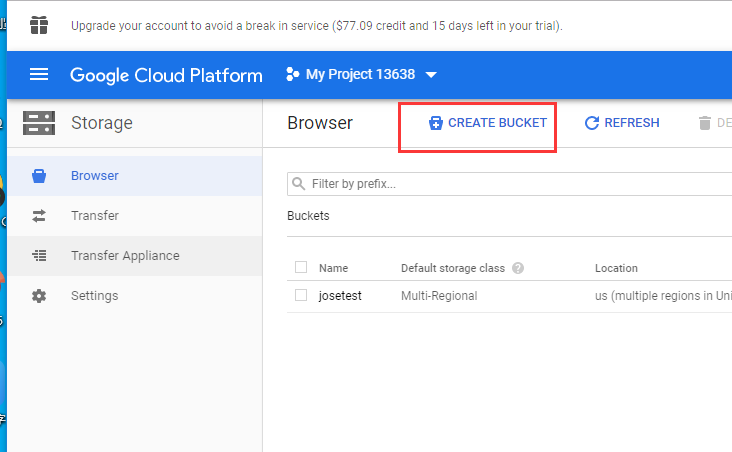Open the josetest bucket link
The width and height of the screenshot is (732, 452).
click(340, 296)
